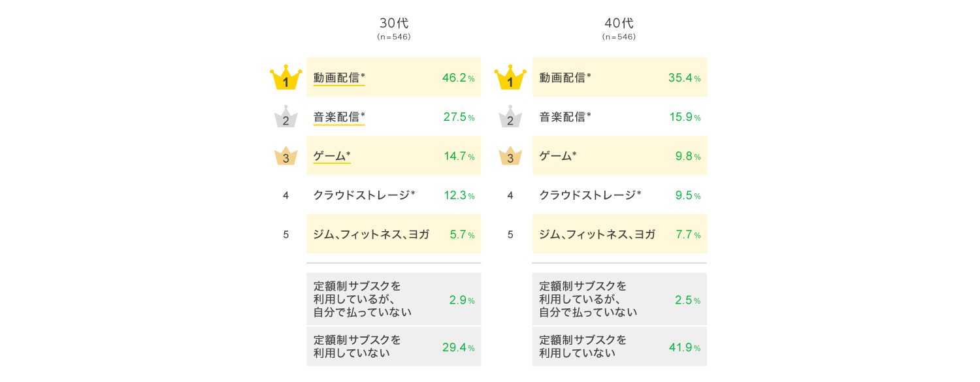The image size is (980, 382).
Task: Click the silver crown in 30代 column
Action: coord(286,118)
